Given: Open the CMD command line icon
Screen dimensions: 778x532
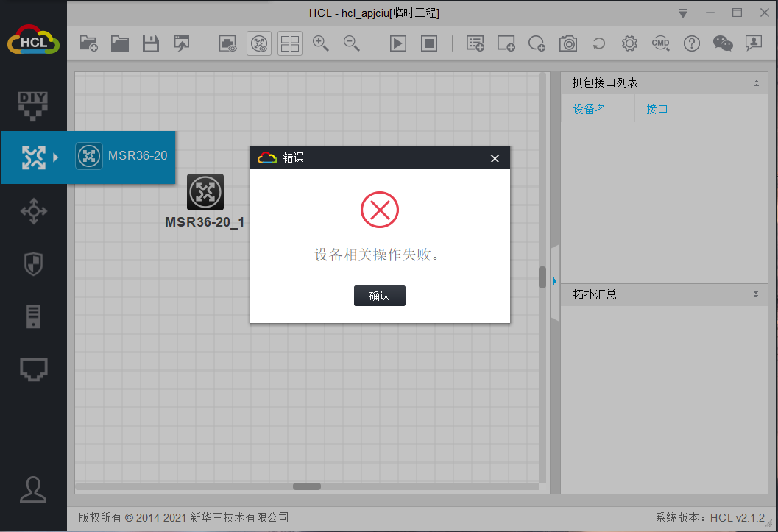Looking at the screenshot, I should point(660,43).
